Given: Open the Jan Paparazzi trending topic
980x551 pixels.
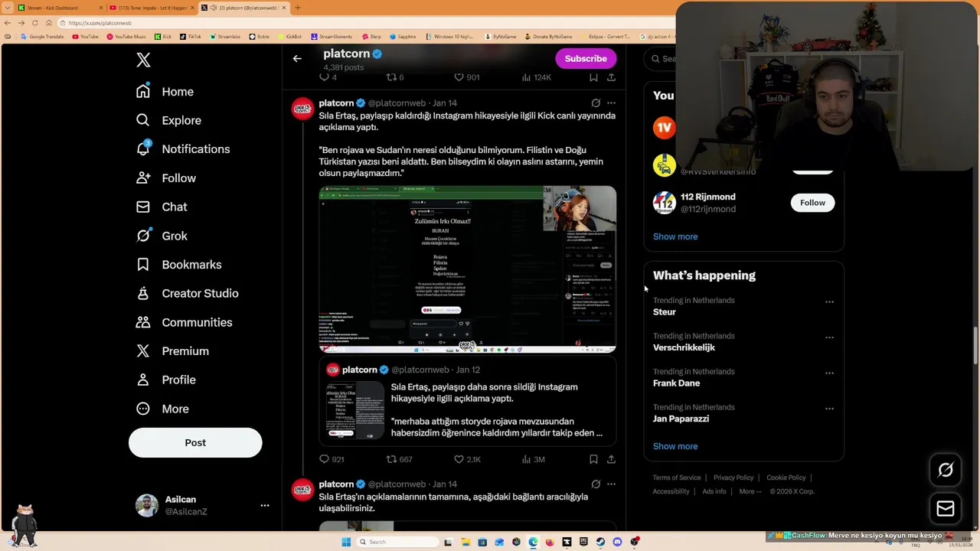Looking at the screenshot, I should coord(681,419).
